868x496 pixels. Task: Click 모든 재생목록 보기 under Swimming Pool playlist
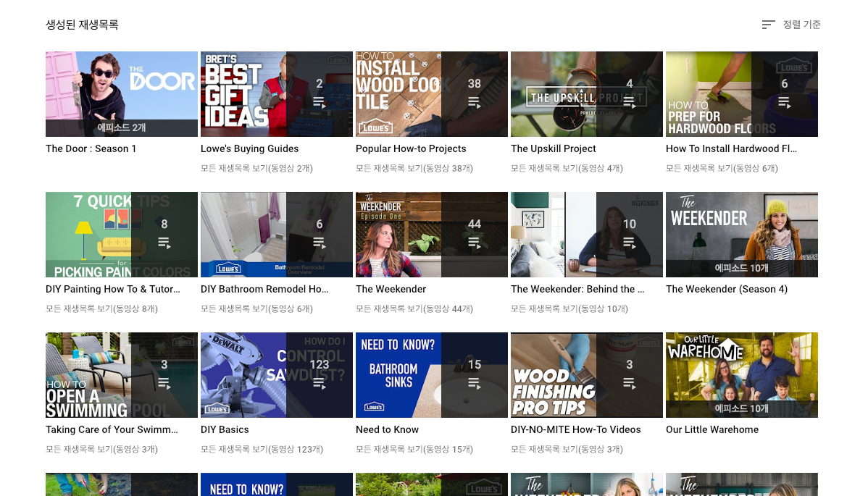click(x=102, y=449)
